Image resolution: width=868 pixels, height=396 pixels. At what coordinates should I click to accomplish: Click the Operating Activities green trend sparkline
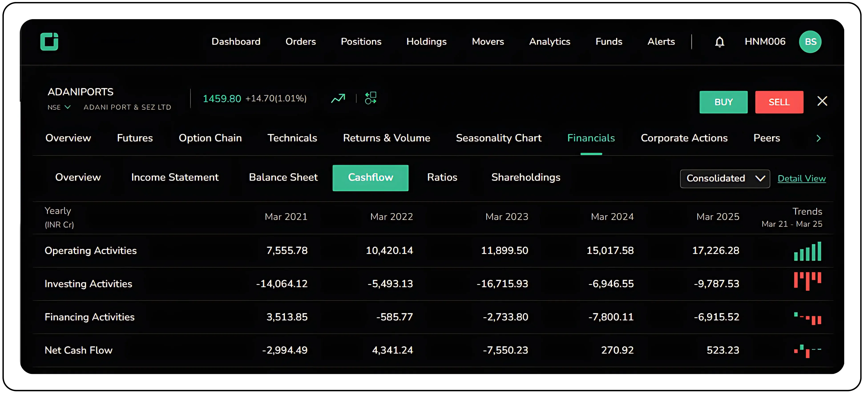[x=807, y=251]
